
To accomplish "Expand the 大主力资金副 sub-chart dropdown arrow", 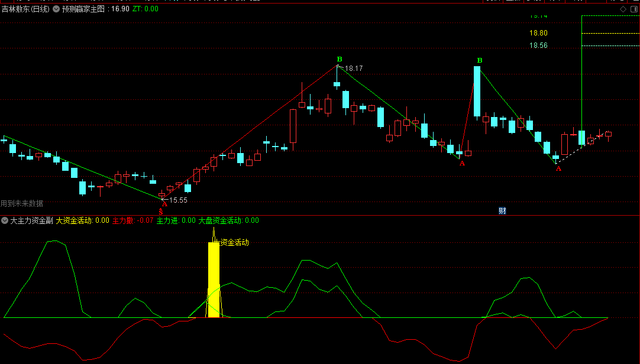I will tap(5, 220).
